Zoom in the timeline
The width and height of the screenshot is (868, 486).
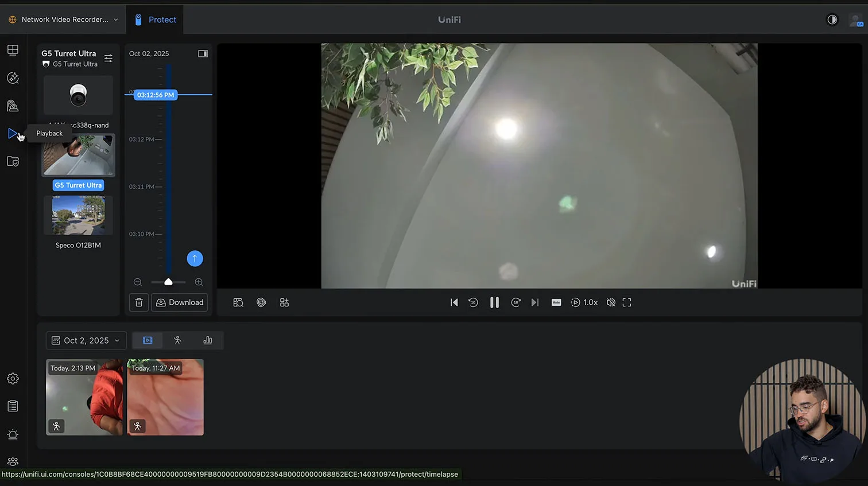199,282
